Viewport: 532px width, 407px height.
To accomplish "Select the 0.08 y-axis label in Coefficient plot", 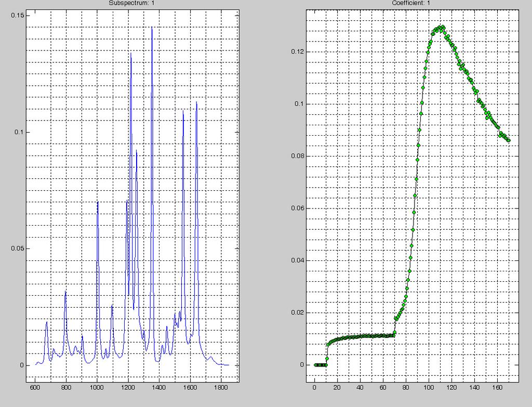I will coord(297,156).
